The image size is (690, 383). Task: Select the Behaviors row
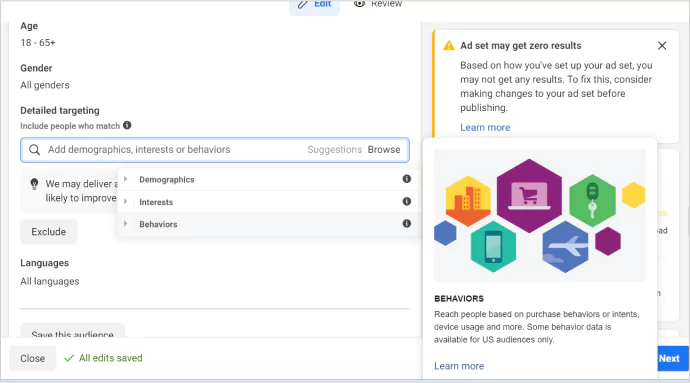268,224
